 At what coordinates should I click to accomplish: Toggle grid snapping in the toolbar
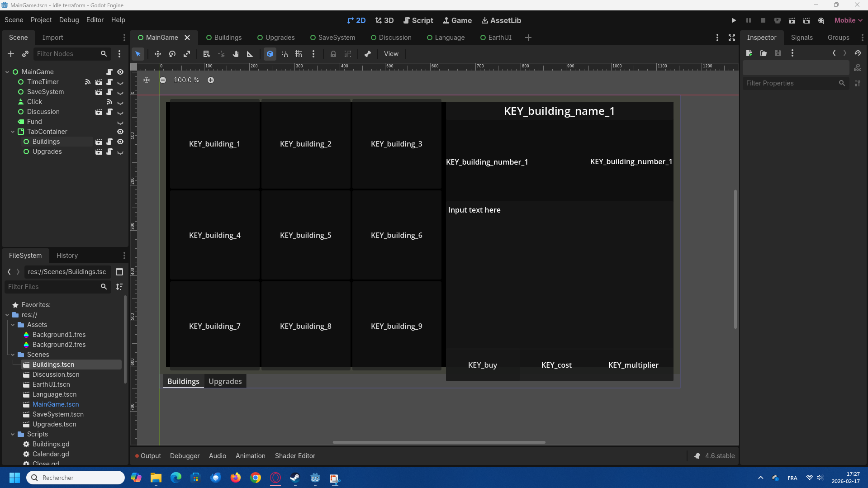tap(299, 54)
